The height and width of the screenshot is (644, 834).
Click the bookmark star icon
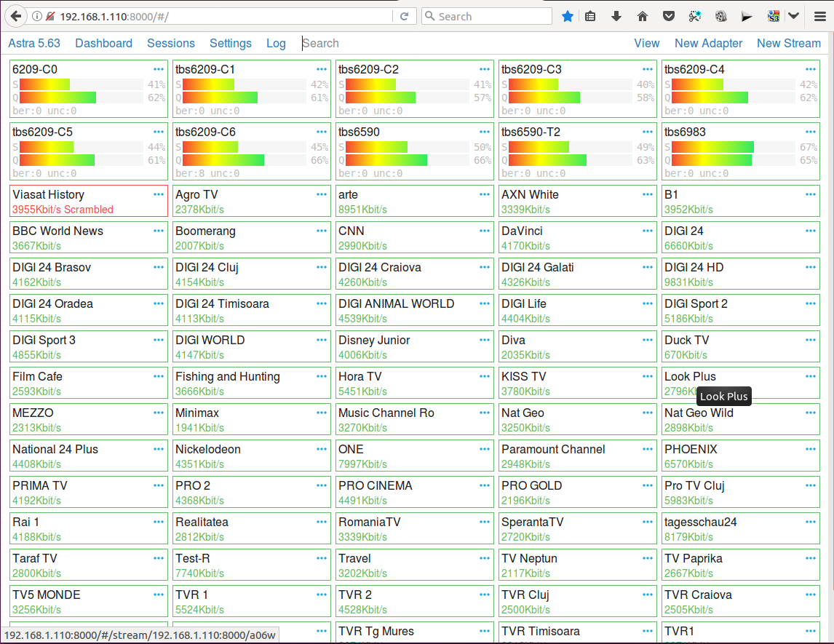(568, 16)
